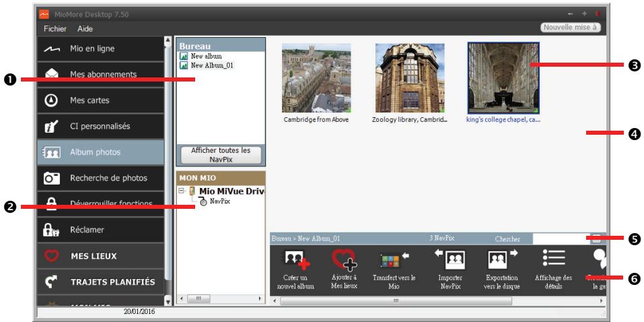Screen dimensions: 644x322
Task: Collapse the Mio MiVue Drive tree node
Action: 182,191
